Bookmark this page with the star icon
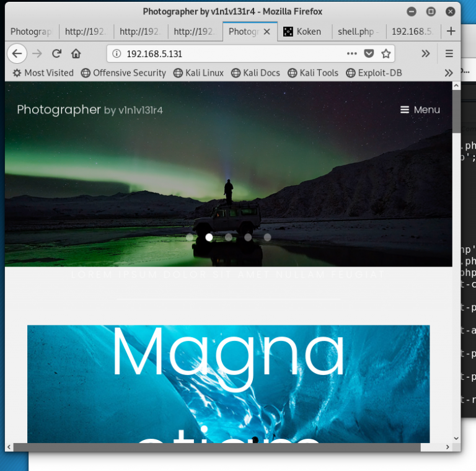Screen dimensions: 476x471 coord(386,54)
